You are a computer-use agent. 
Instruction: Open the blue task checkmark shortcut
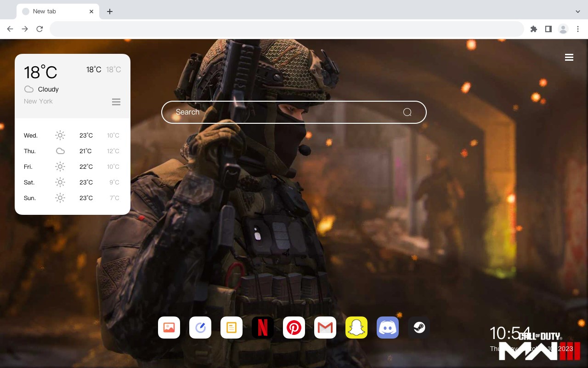(200, 328)
